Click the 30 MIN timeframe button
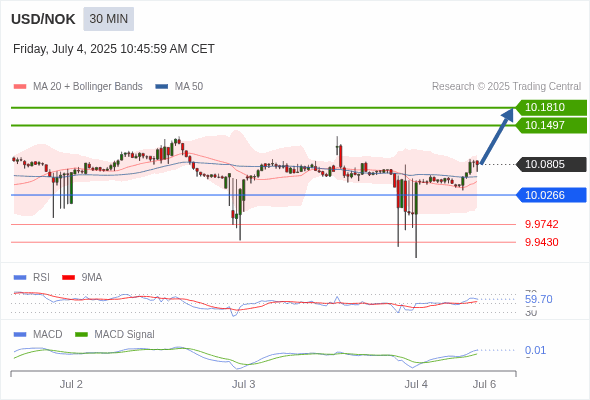The height and width of the screenshot is (400, 590). [x=108, y=19]
